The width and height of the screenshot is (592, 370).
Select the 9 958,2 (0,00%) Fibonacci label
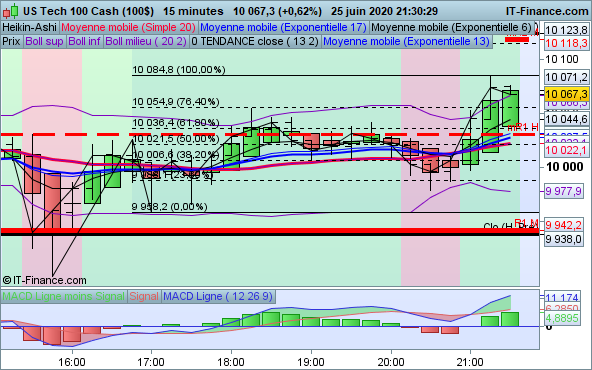pyautogui.click(x=170, y=207)
